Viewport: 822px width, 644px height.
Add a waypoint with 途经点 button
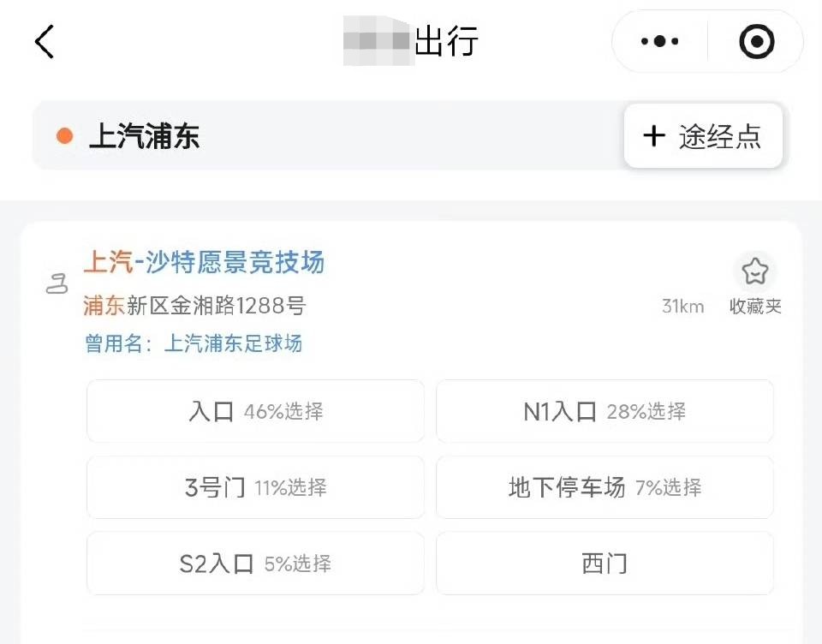click(703, 135)
